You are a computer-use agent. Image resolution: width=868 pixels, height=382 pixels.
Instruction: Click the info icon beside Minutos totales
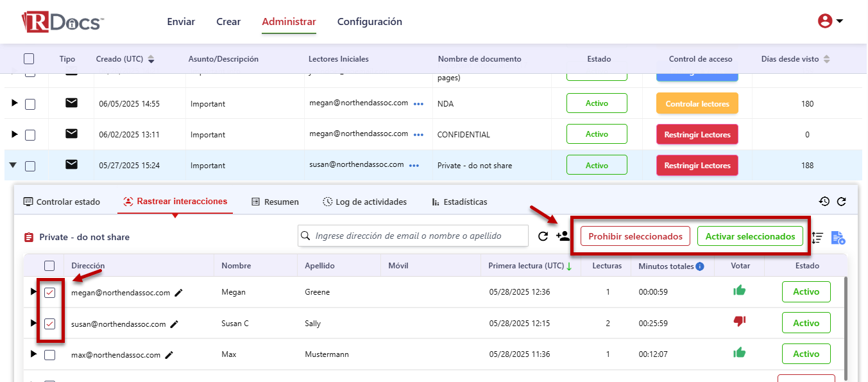point(700,266)
